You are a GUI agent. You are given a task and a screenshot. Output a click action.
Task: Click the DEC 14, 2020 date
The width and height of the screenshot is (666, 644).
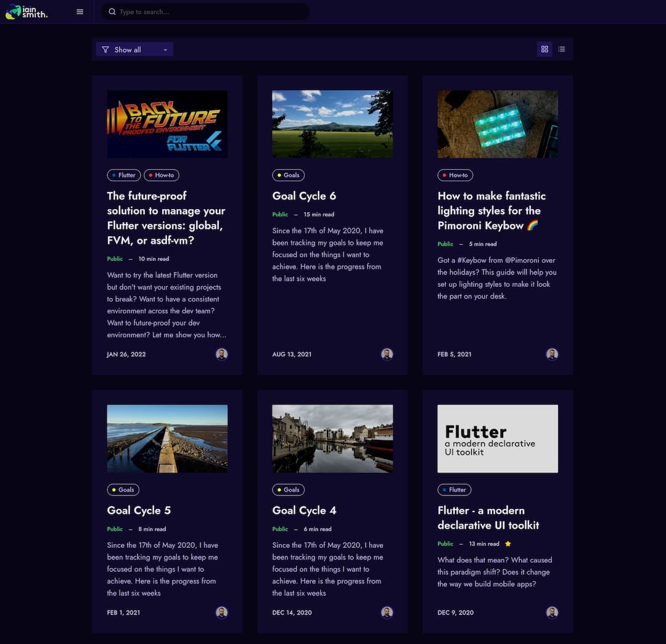292,613
